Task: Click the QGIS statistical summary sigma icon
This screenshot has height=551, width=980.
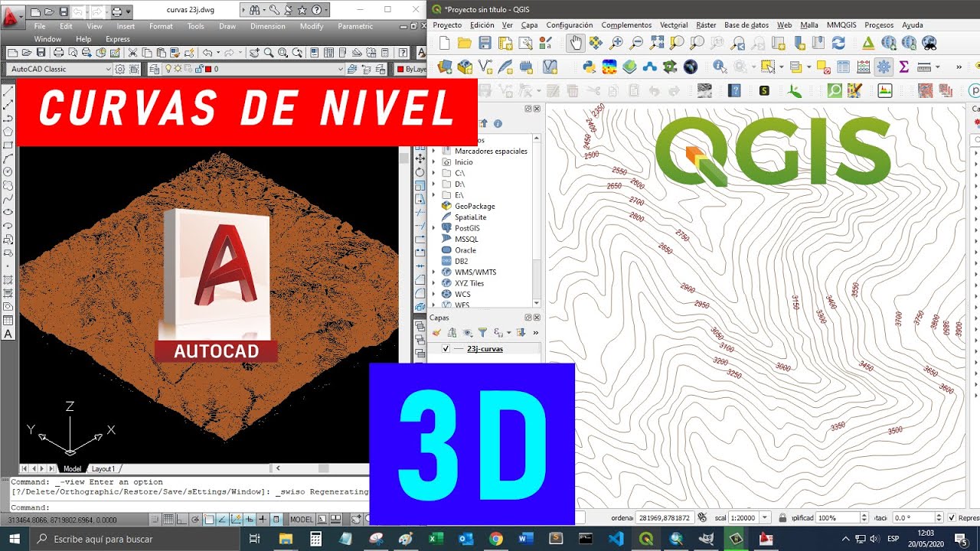Action: tap(903, 67)
